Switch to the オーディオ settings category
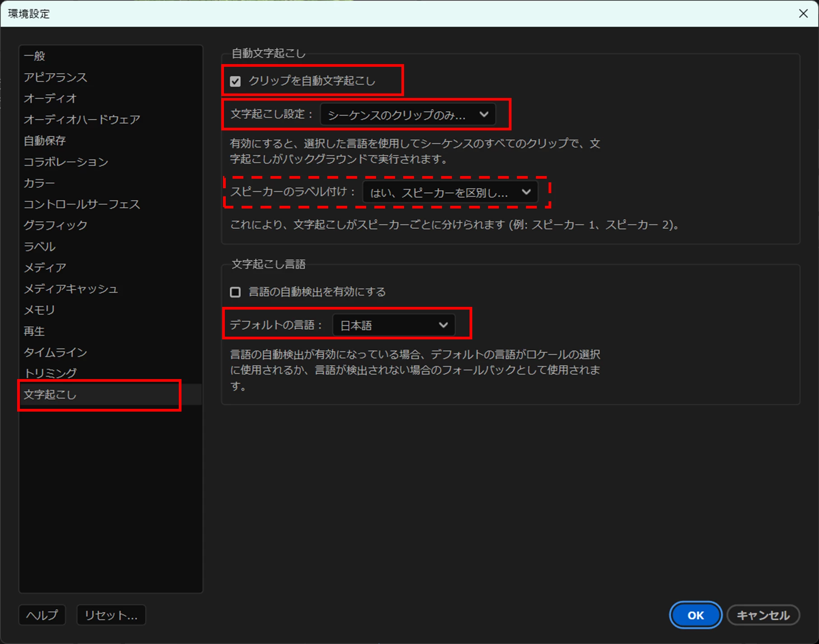 coord(50,98)
